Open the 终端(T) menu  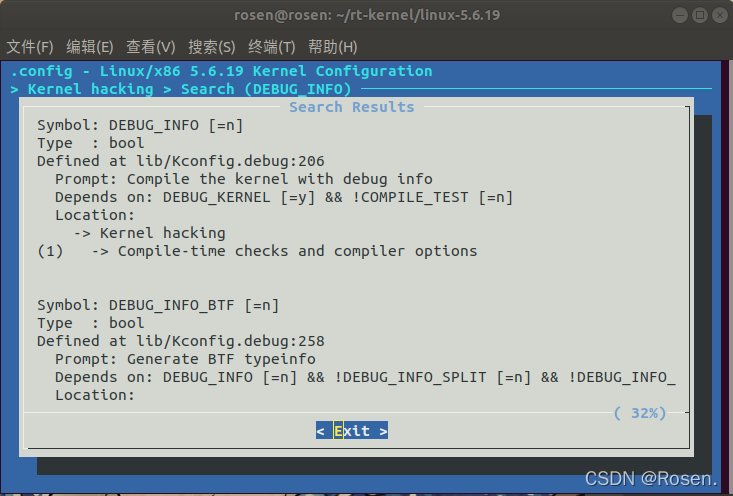point(272,47)
